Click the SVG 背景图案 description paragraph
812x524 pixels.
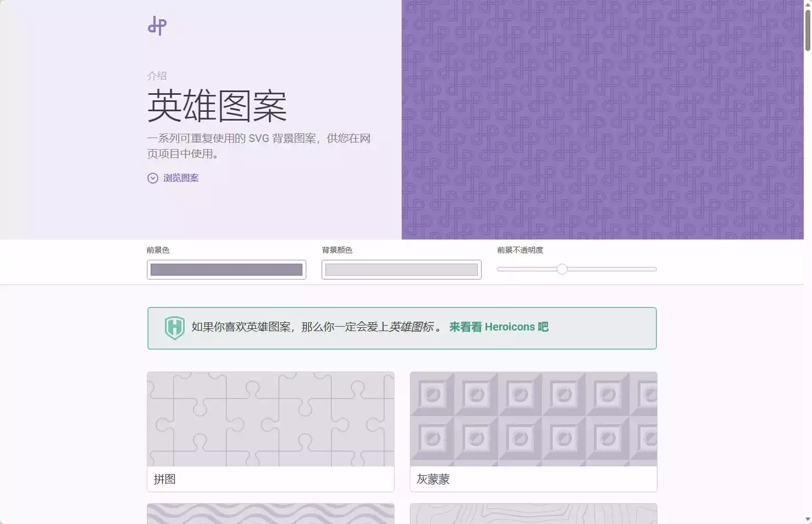point(259,146)
